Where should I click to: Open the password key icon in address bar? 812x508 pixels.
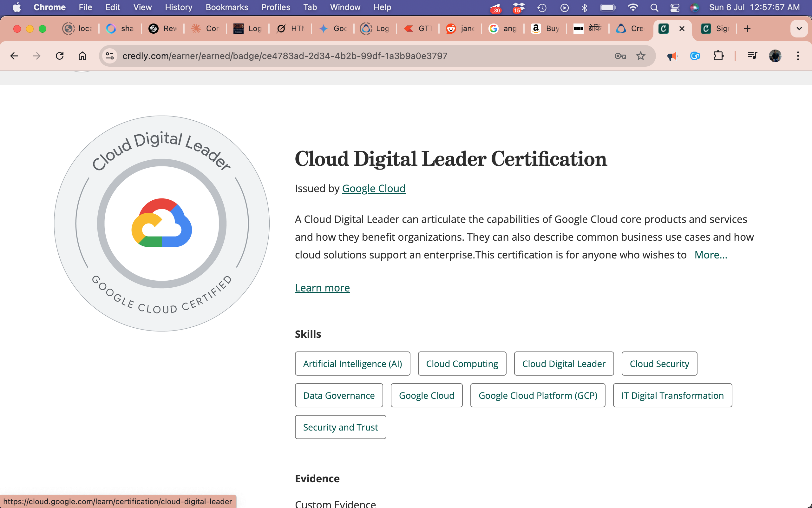(x=620, y=56)
